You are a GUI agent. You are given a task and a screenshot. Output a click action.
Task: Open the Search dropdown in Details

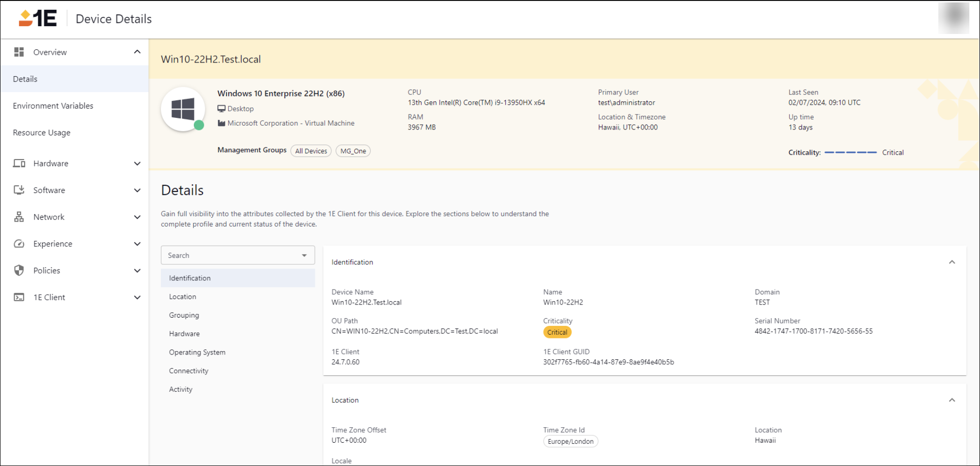(304, 255)
